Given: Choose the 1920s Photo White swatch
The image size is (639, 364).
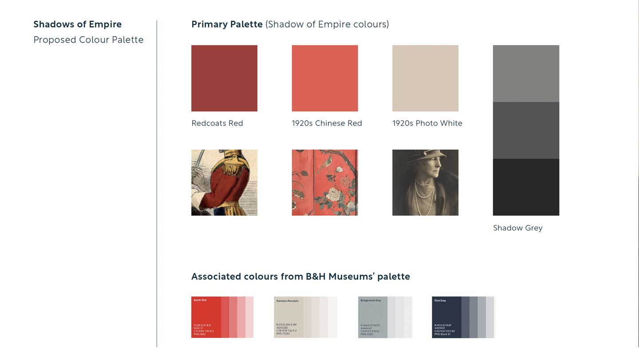Looking at the screenshot, I should click(425, 78).
